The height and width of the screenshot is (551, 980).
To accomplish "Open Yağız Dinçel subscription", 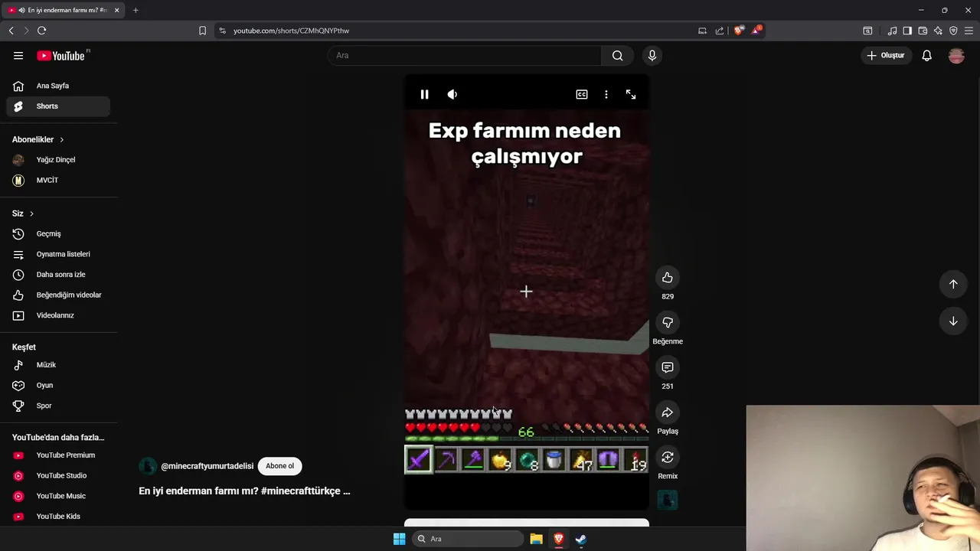I will coord(58,160).
